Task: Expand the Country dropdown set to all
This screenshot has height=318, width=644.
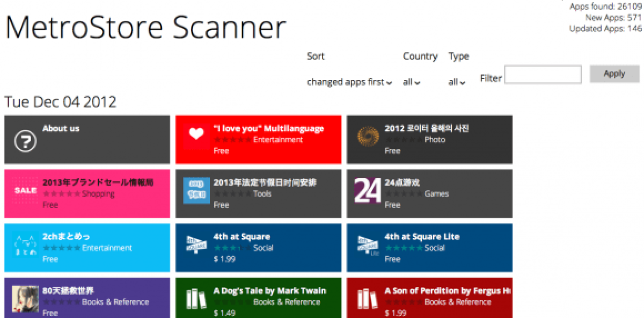Action: (x=412, y=82)
